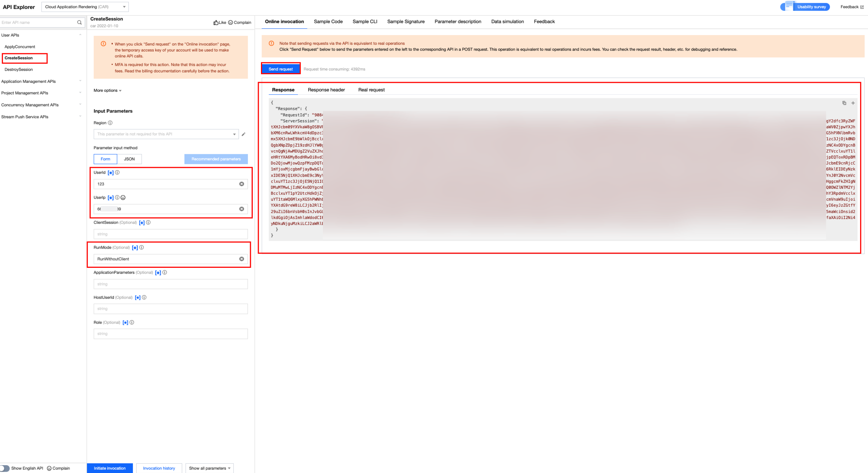Clear the RunMode field with its X icon
The image size is (868, 473).
click(242, 259)
